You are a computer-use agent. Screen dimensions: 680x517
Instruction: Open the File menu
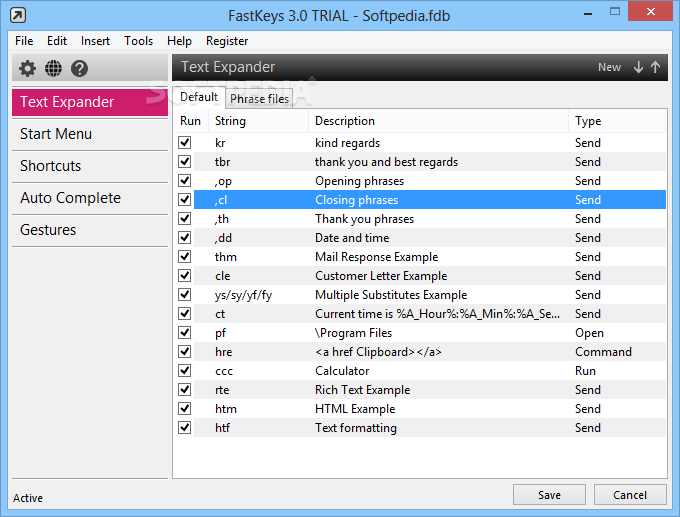[x=24, y=41]
